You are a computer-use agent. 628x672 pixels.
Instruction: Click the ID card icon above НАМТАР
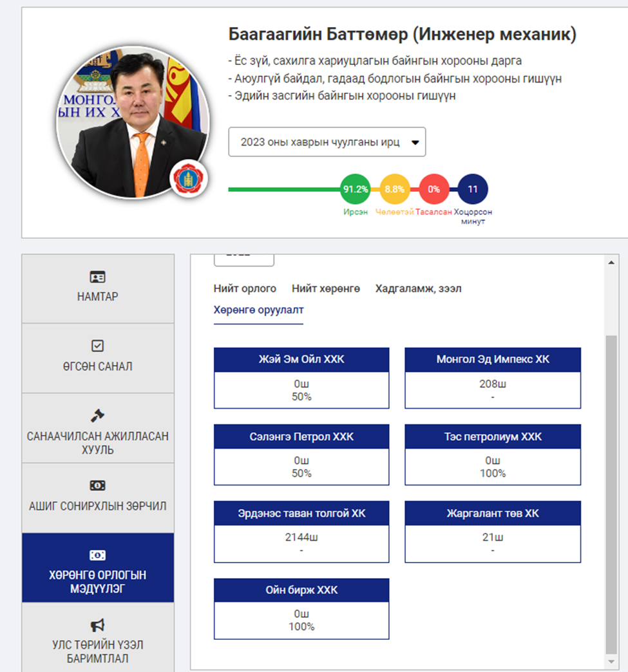(97, 277)
